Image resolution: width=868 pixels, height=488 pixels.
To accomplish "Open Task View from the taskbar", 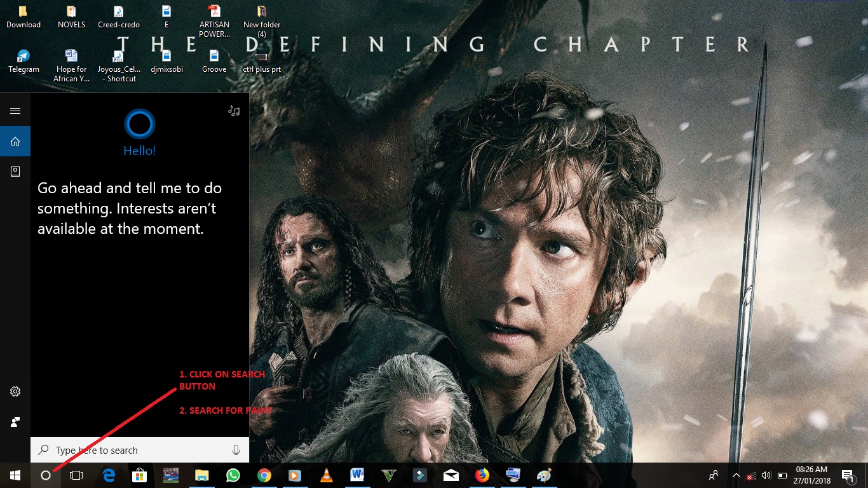I will point(76,475).
